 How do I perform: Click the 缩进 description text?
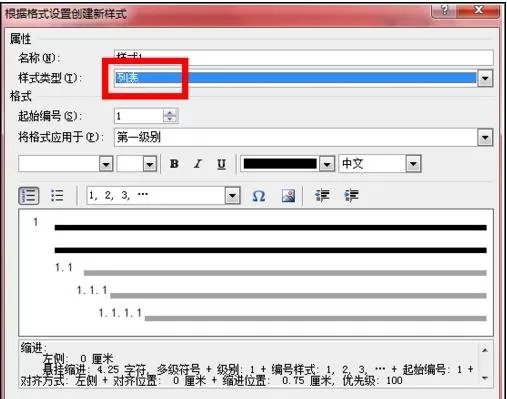[248, 364]
